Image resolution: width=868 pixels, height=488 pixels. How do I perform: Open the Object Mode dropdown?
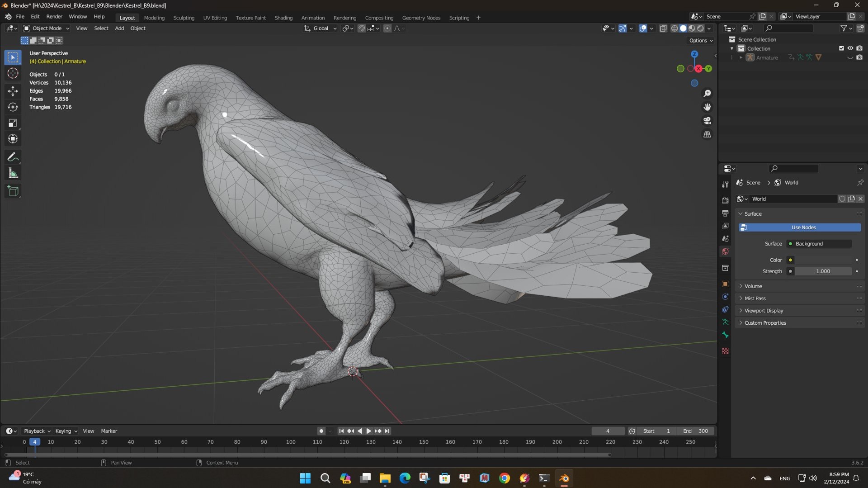click(47, 28)
